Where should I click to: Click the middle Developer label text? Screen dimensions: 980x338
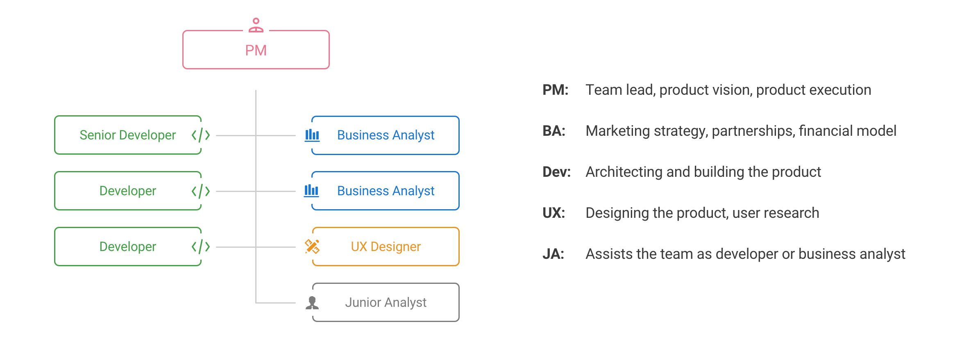tap(127, 191)
